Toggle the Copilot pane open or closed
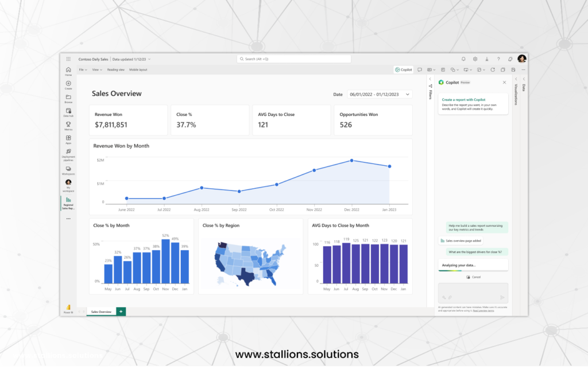 point(403,69)
